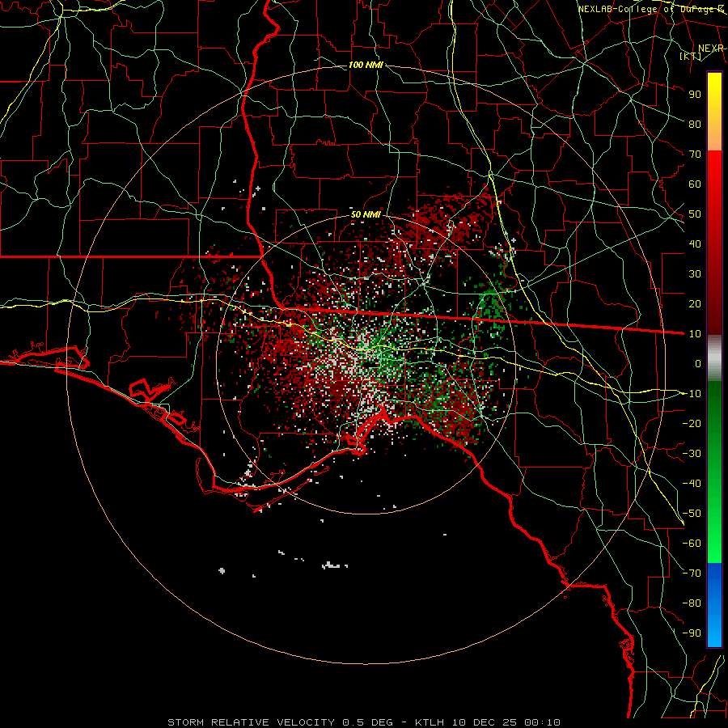Select the 20 value on velocity scale
Screen dimensions: 728x728
[x=695, y=304]
